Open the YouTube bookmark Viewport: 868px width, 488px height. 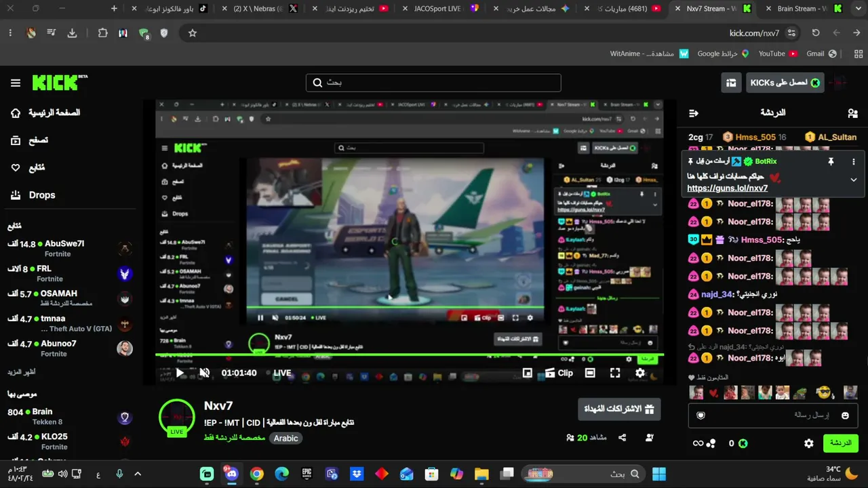click(778, 54)
